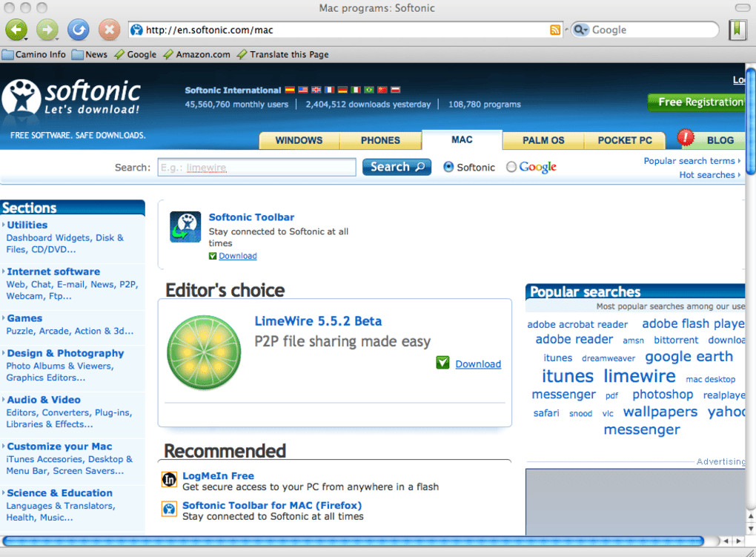
Task: Select the Softonic search radio button
Action: [x=448, y=167]
